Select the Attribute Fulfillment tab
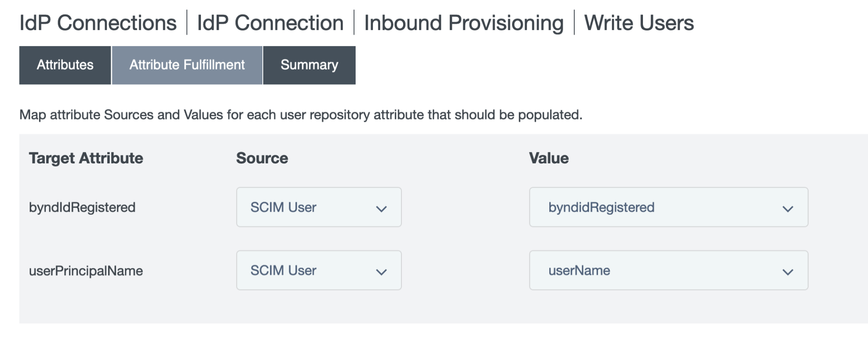Image resolution: width=868 pixels, height=337 pixels. 187,65
